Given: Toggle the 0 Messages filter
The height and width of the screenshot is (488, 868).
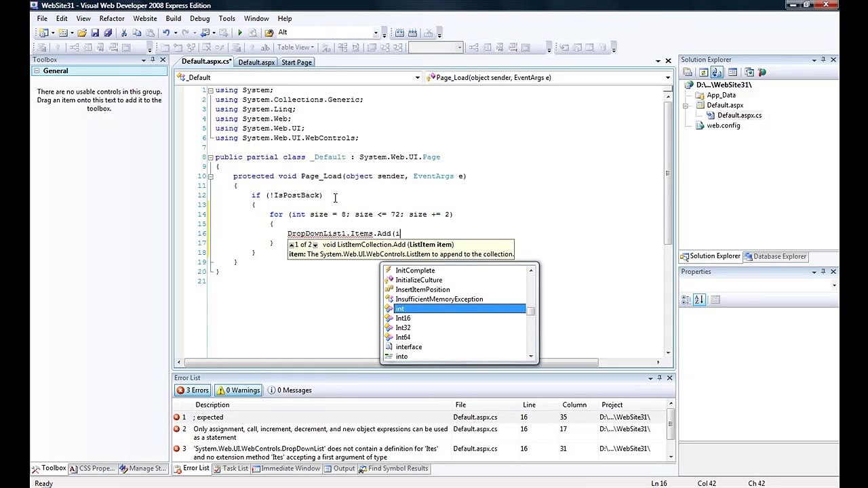Looking at the screenshot, I should click(x=290, y=390).
